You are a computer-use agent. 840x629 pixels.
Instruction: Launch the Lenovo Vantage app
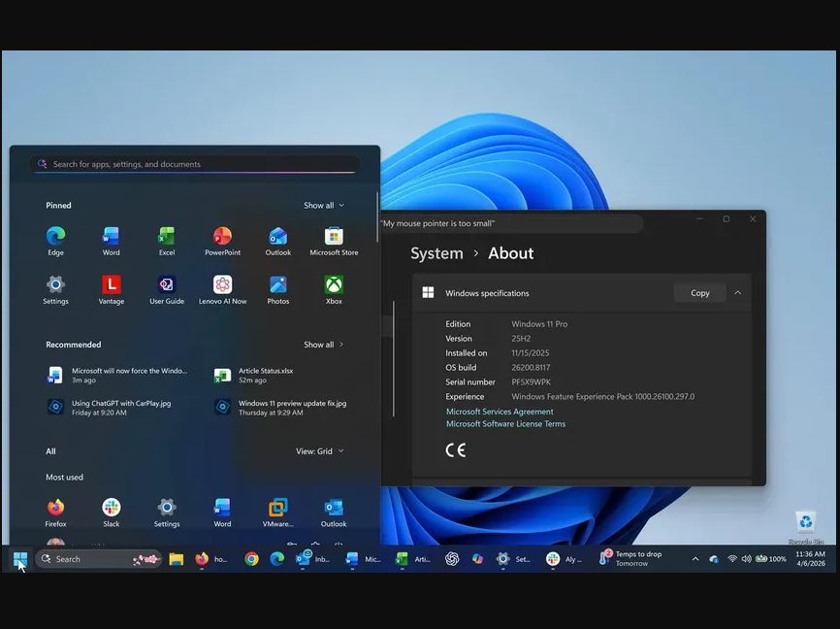click(x=112, y=290)
